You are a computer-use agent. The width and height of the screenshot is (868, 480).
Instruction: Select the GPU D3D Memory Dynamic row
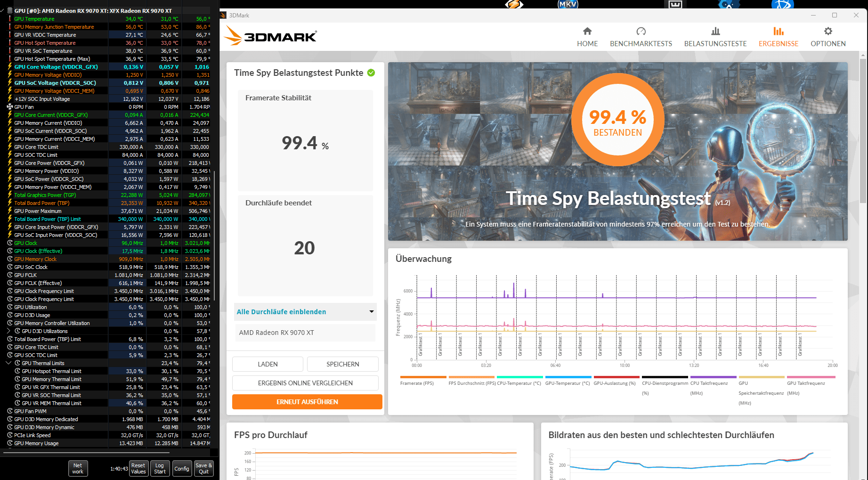[107, 427]
